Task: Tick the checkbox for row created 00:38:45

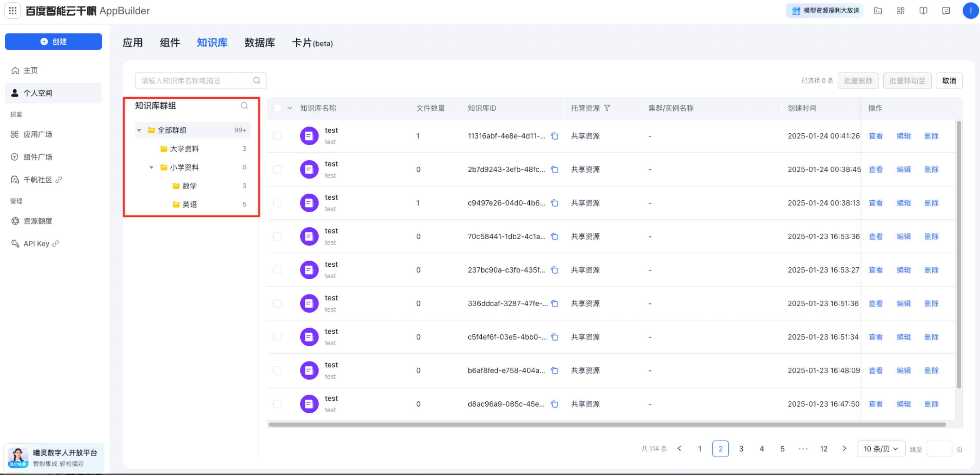Action: click(x=277, y=169)
